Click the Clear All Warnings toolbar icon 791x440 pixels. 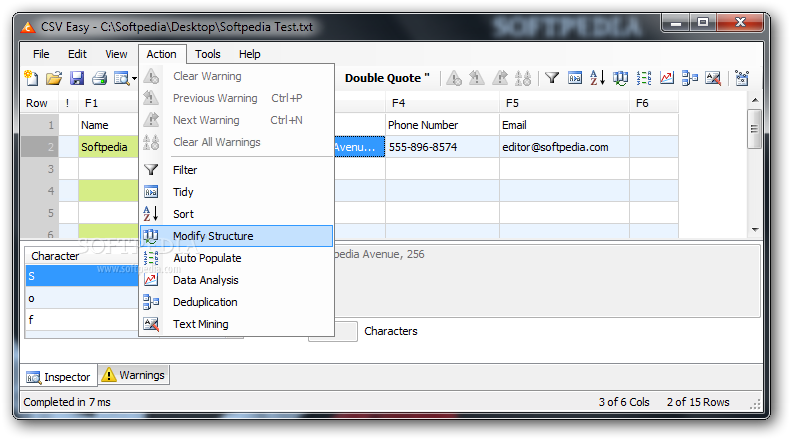(x=523, y=78)
